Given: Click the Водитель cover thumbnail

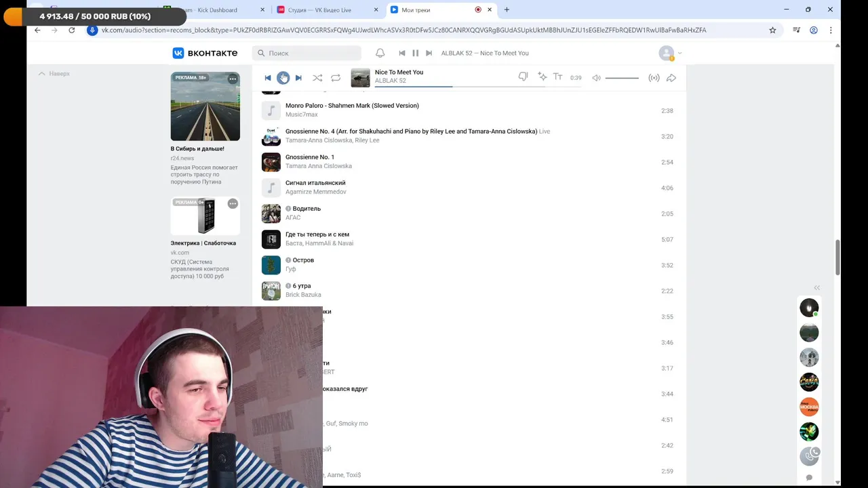Looking at the screenshot, I should point(271,213).
